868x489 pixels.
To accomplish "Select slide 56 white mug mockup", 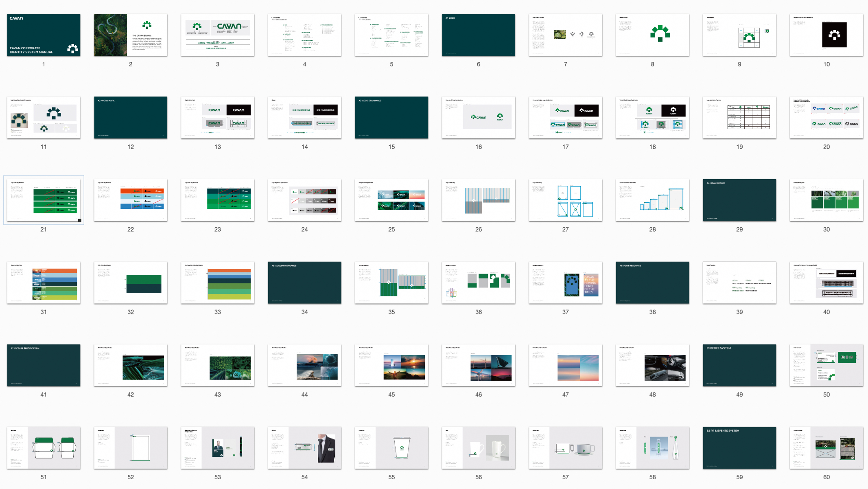I will coord(479,448).
